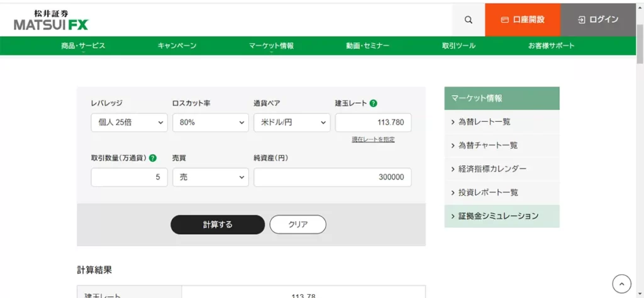
Task: Click the 取引数量 input field
Action: (x=129, y=177)
